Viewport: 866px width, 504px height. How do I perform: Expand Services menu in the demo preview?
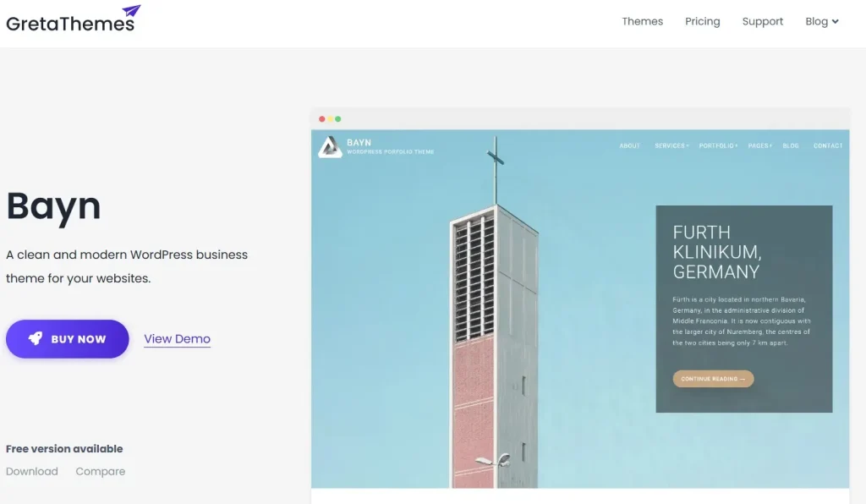[x=671, y=145]
